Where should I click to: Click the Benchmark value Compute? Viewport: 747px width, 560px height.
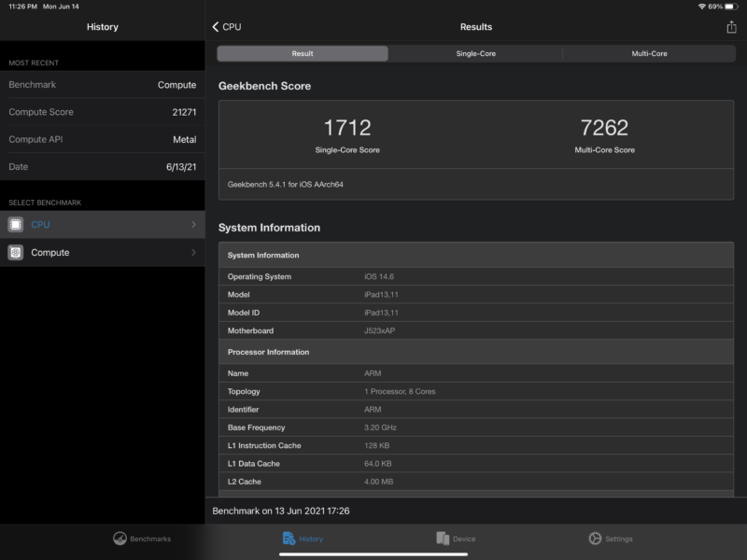point(176,85)
